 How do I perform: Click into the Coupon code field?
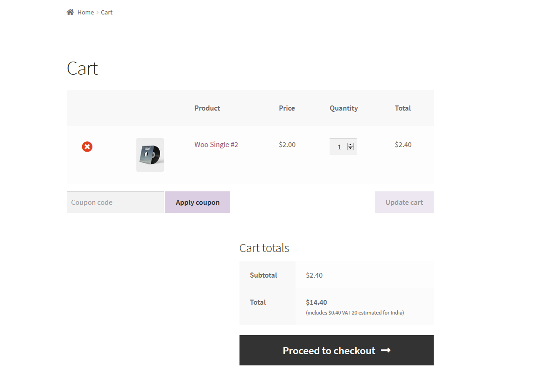point(115,203)
